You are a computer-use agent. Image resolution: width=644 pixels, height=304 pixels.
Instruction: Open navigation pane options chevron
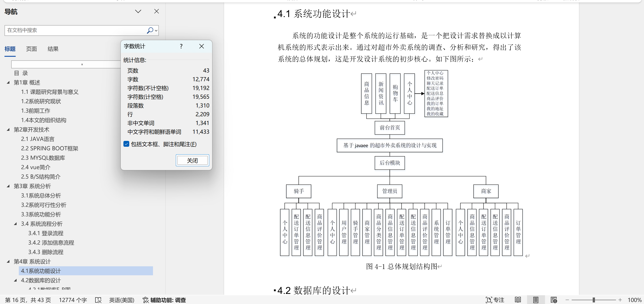138,11
